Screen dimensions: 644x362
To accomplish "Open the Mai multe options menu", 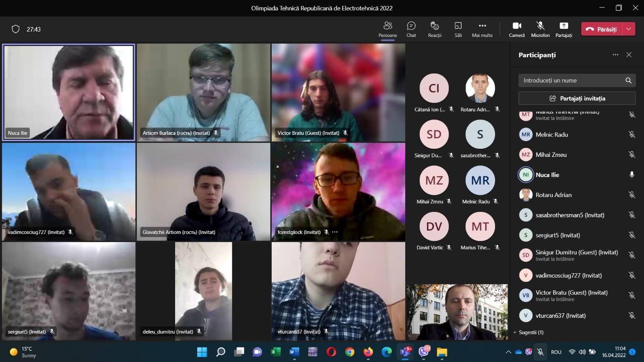I will 482,29.
